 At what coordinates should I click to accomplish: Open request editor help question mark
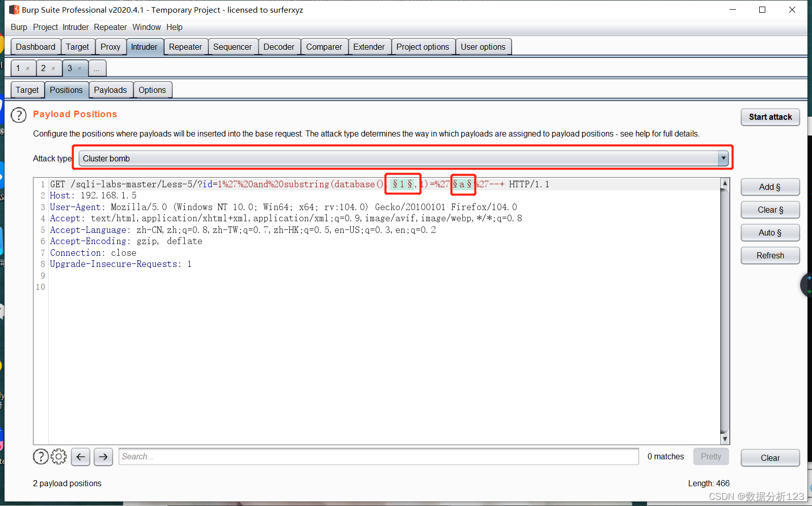tap(41, 457)
